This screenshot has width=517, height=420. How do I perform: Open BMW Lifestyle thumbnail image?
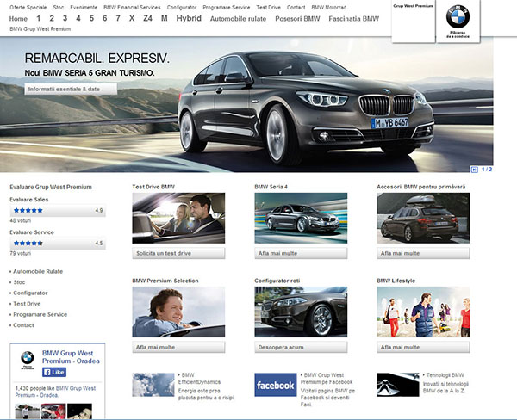click(423, 312)
